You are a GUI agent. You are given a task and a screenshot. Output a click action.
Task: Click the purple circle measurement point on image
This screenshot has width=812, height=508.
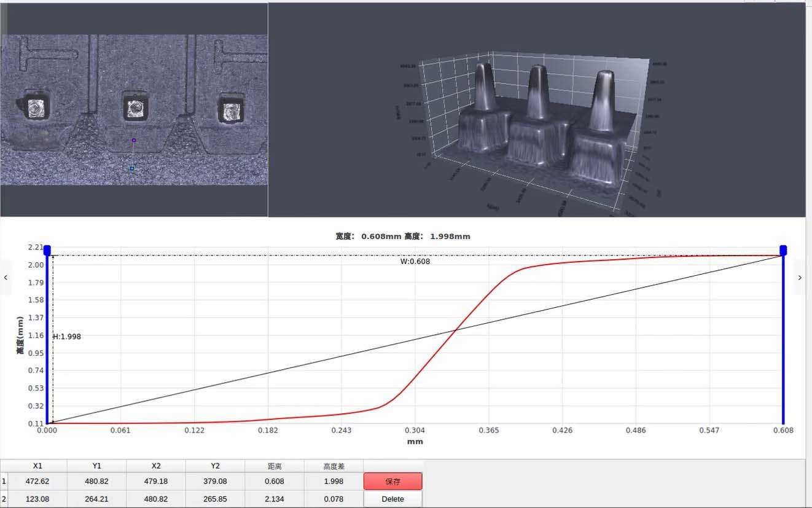(133, 140)
